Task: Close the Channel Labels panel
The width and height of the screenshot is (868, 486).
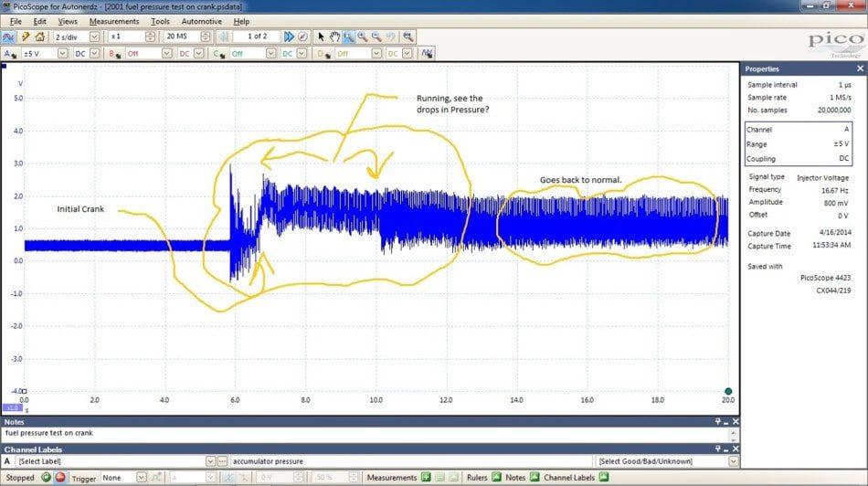Action: click(736, 449)
